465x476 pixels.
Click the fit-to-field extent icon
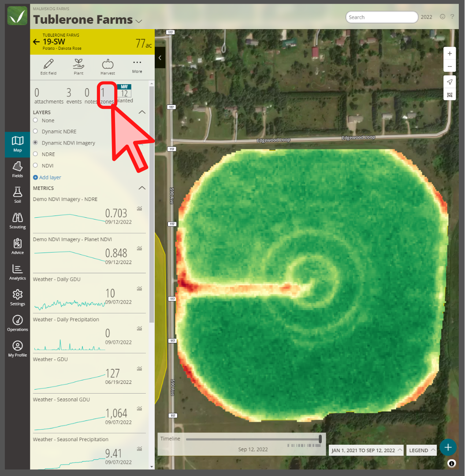pyautogui.click(x=450, y=95)
